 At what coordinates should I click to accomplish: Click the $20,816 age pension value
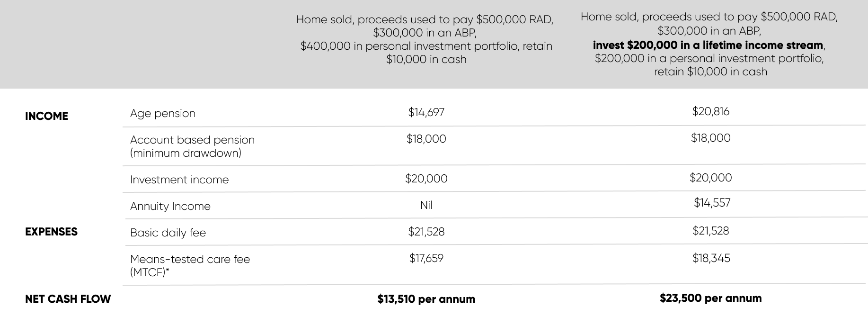[x=710, y=111]
